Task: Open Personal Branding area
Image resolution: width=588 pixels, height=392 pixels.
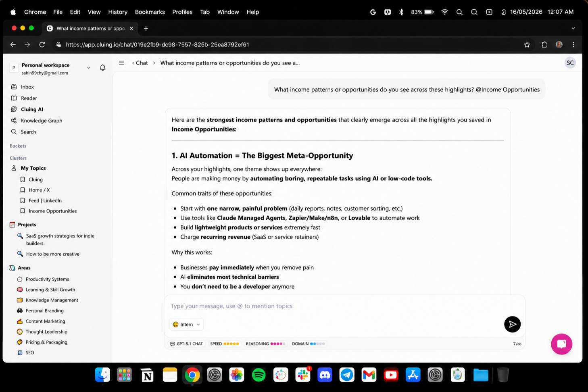Action: point(44,311)
